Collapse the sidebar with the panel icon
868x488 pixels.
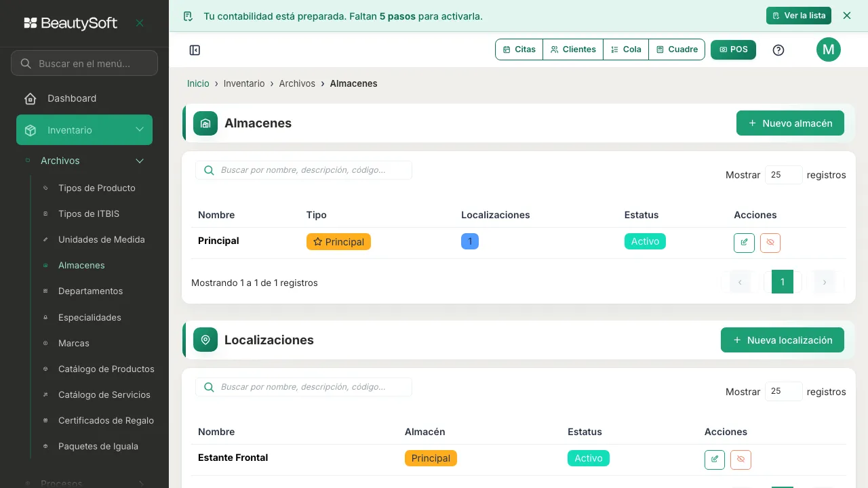pyautogui.click(x=195, y=50)
